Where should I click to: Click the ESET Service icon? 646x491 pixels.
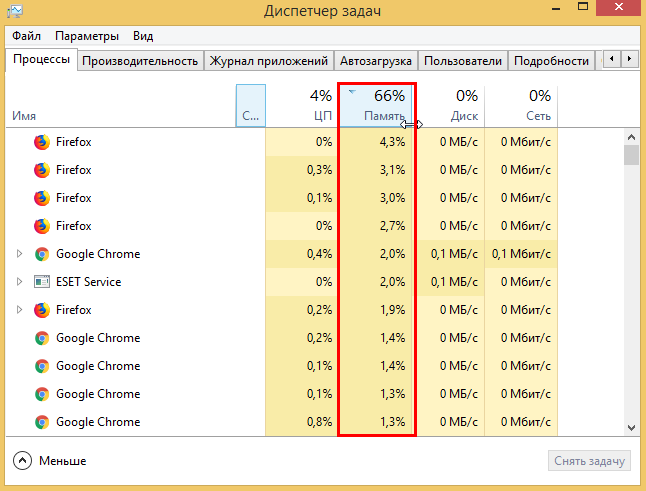point(41,282)
